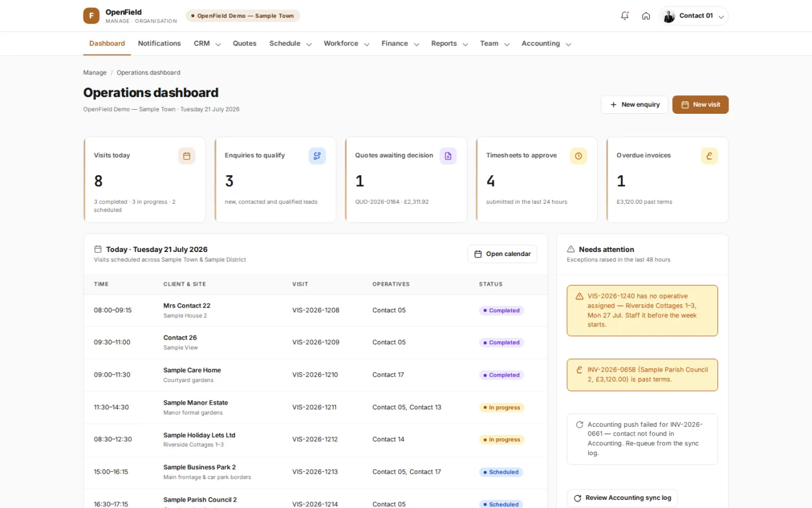812x508 pixels.
Task: Click In progress status for VIS-2026-1211
Action: (502, 408)
